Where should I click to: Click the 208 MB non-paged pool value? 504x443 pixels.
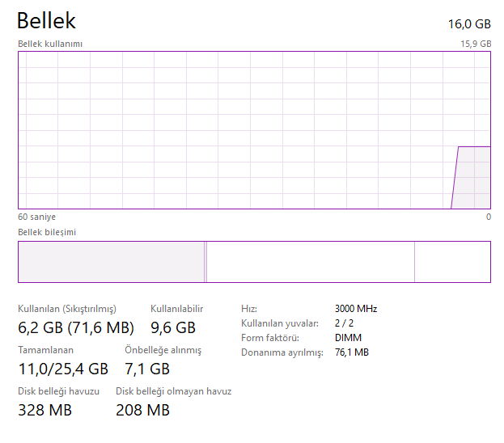(x=142, y=411)
